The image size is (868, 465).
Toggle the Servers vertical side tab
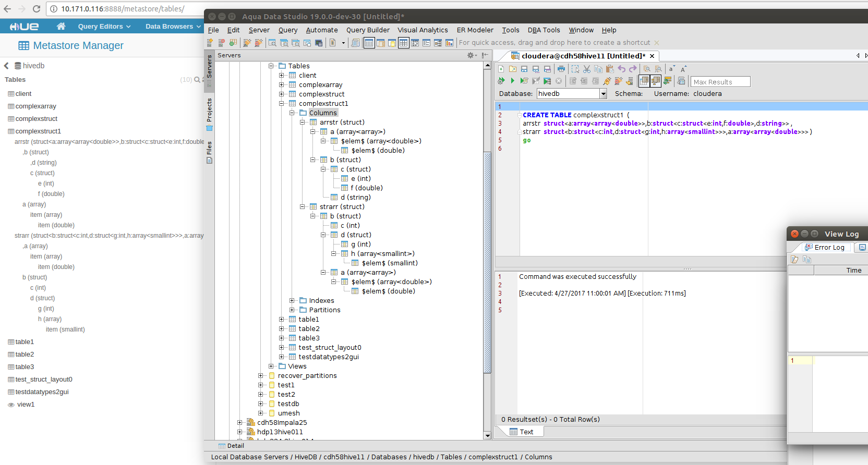(x=209, y=67)
